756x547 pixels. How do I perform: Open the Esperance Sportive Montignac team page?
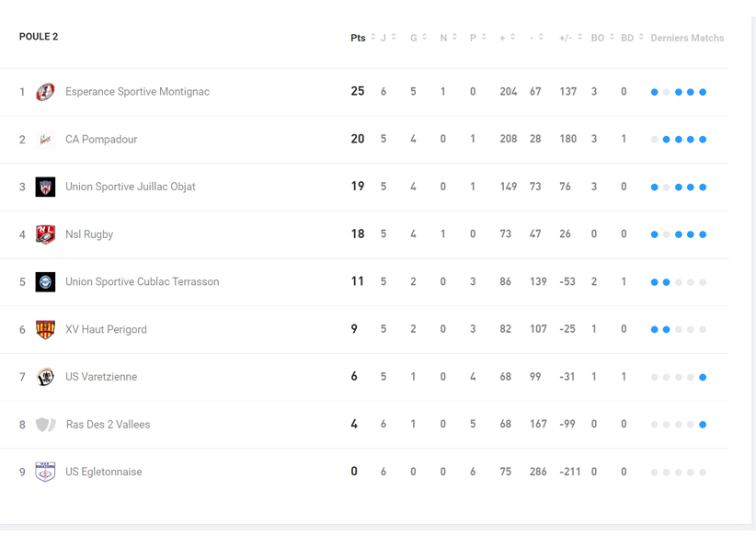(137, 92)
